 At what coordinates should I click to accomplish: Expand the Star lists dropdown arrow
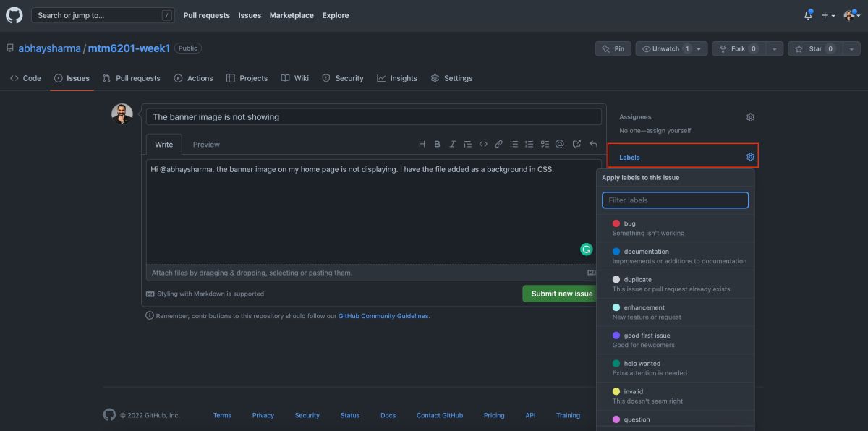click(x=851, y=48)
